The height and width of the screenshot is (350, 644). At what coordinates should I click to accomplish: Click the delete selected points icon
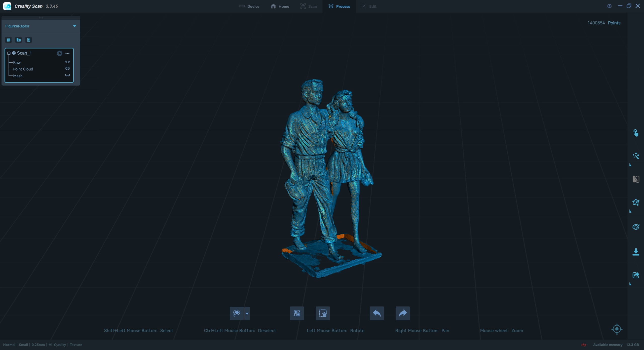(323, 313)
